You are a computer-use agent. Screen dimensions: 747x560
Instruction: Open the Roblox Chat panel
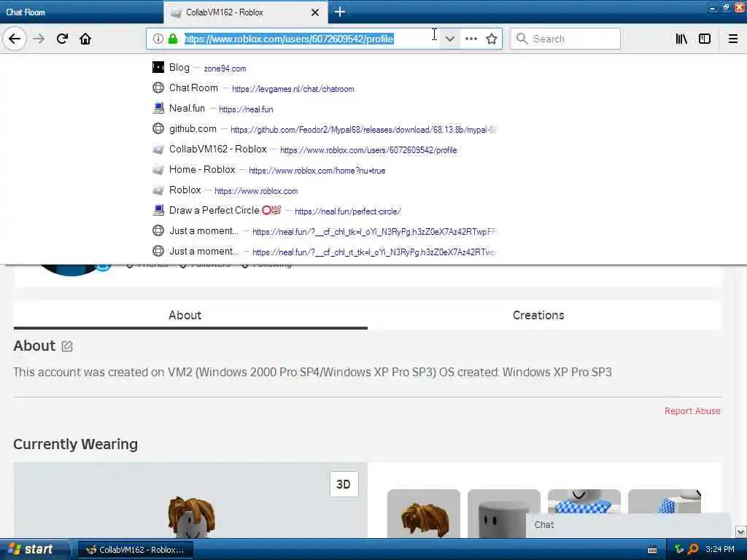[628, 525]
